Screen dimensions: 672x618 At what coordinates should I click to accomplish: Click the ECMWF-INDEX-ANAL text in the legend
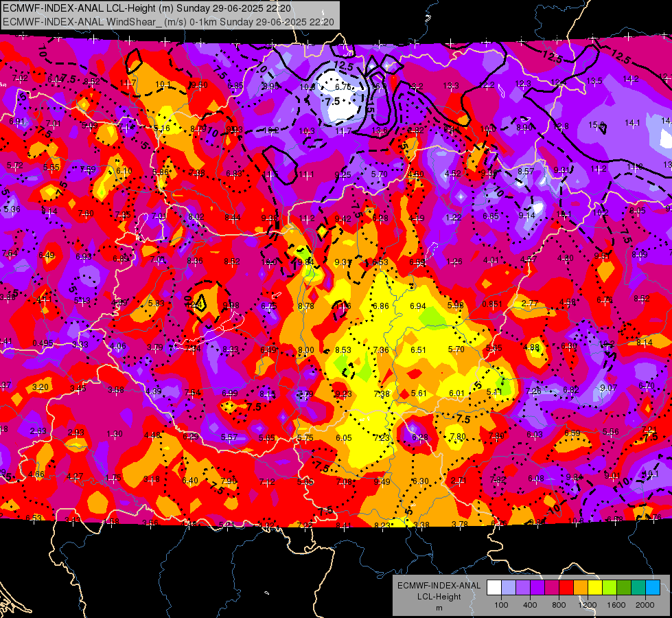[x=439, y=586]
